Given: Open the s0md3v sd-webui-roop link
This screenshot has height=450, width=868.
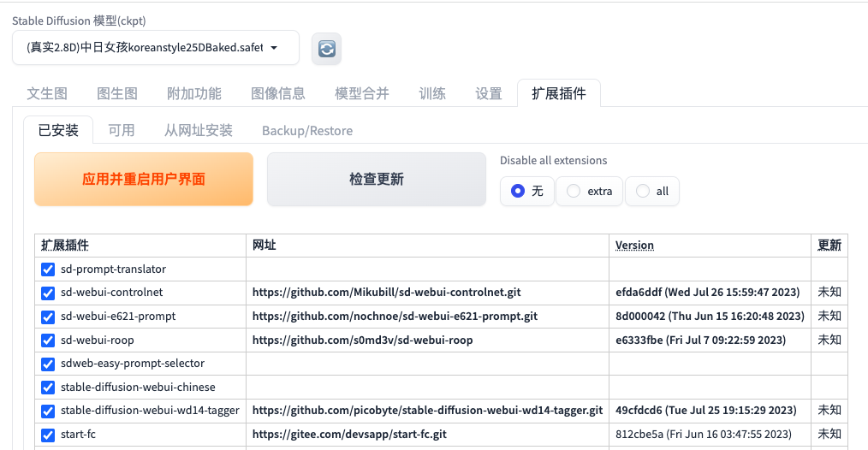Looking at the screenshot, I should [363, 340].
